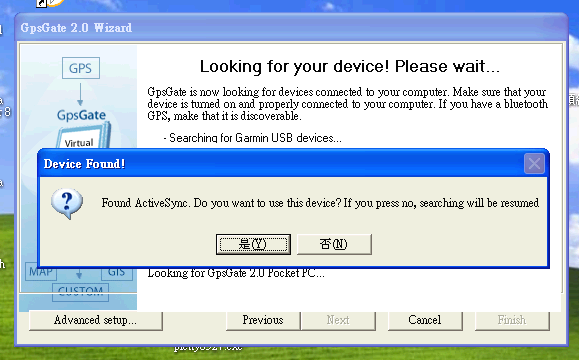The width and height of the screenshot is (579, 360).
Task: Click the MAP box in the sidebar diagram
Action: click(x=41, y=272)
